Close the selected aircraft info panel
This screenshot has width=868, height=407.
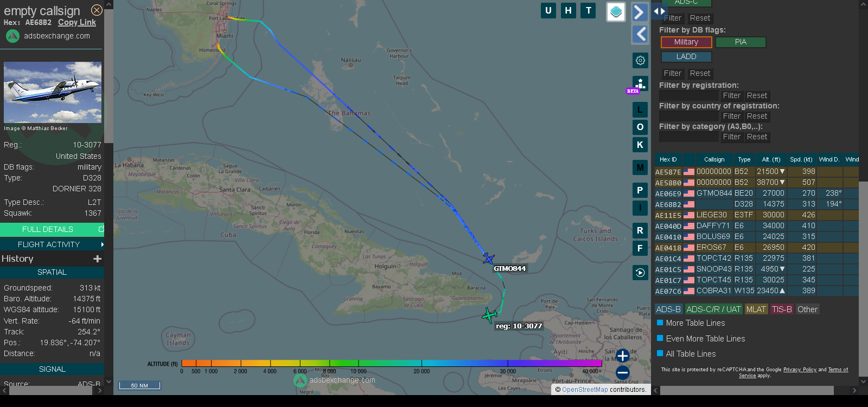point(97,10)
